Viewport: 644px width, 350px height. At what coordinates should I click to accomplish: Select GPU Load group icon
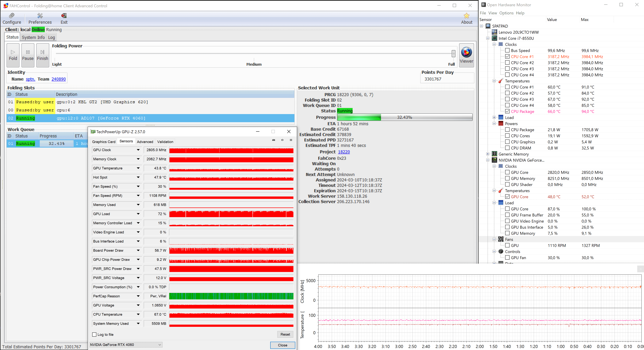(x=501, y=203)
